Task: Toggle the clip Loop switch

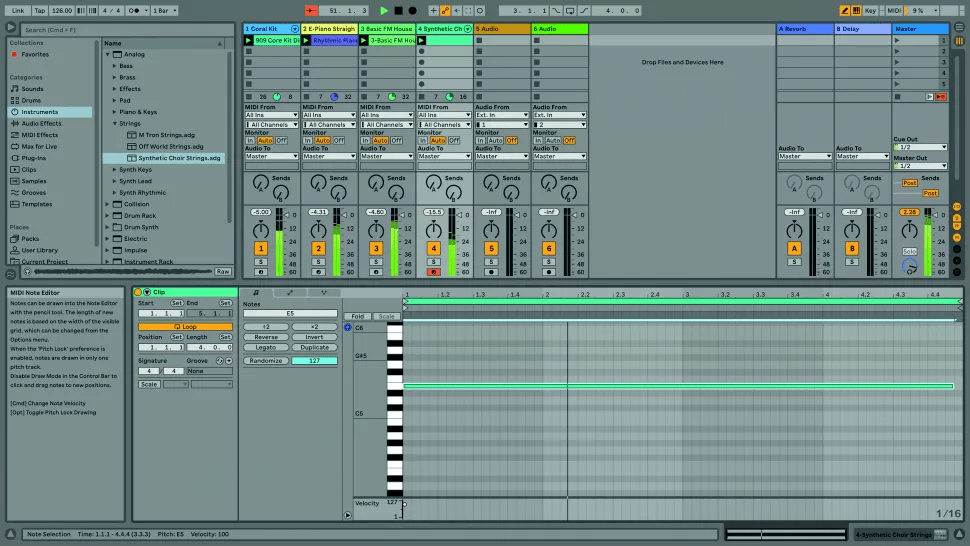Action: pyautogui.click(x=185, y=326)
